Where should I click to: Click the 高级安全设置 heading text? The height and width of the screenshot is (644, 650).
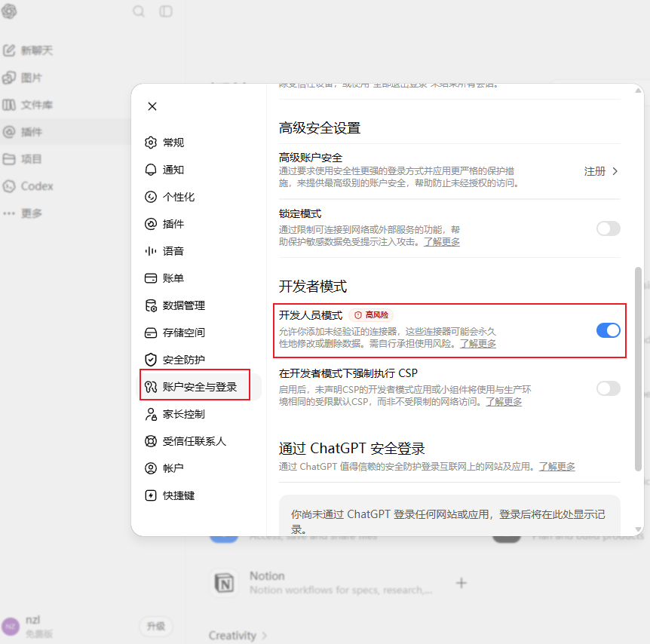[x=320, y=127]
